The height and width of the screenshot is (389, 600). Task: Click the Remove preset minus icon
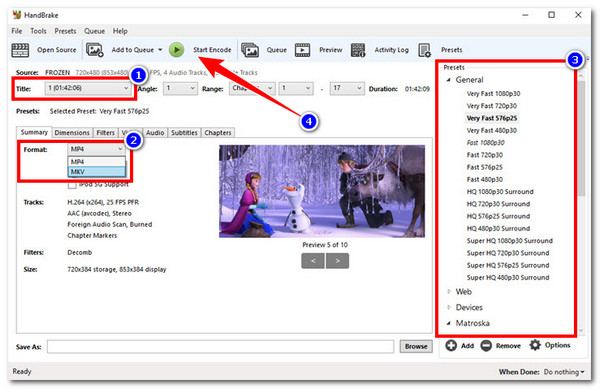pos(486,345)
